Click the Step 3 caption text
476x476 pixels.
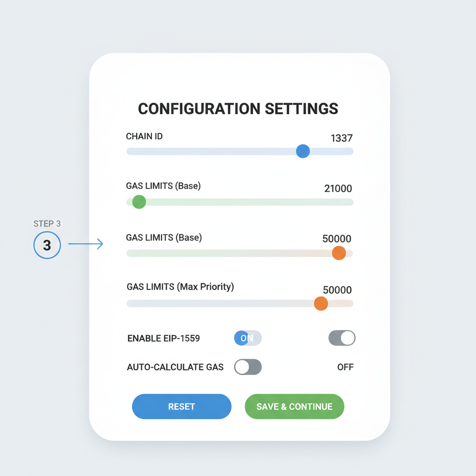click(47, 224)
